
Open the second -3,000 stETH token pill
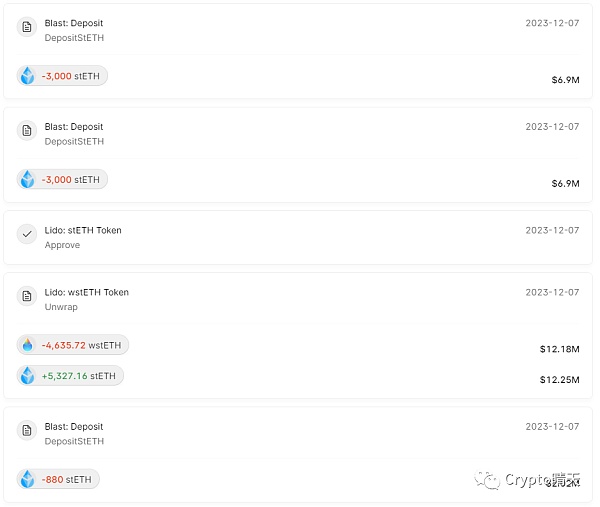click(62, 179)
